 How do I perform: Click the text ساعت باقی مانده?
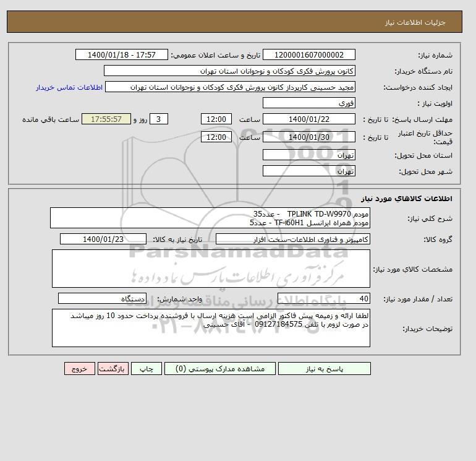(51, 119)
